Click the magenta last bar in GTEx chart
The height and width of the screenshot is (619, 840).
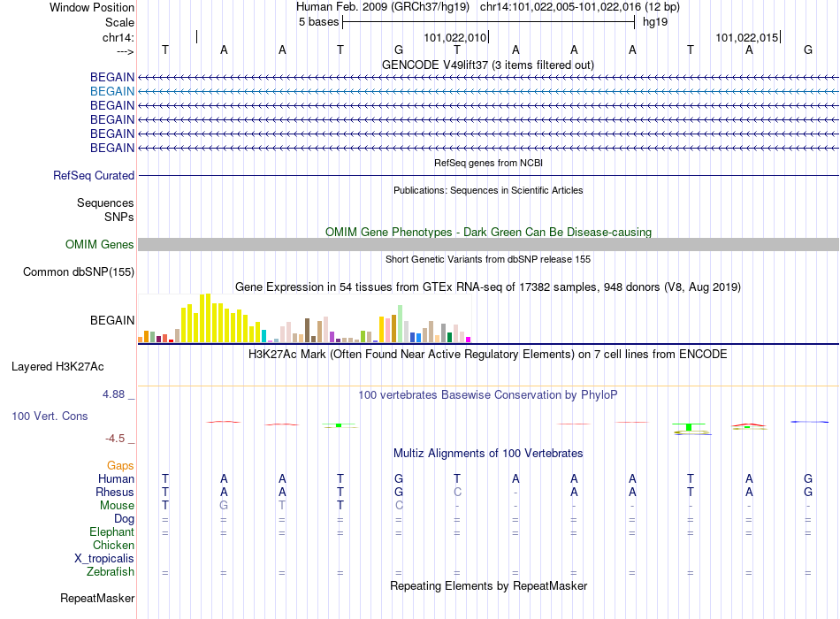tap(468, 340)
